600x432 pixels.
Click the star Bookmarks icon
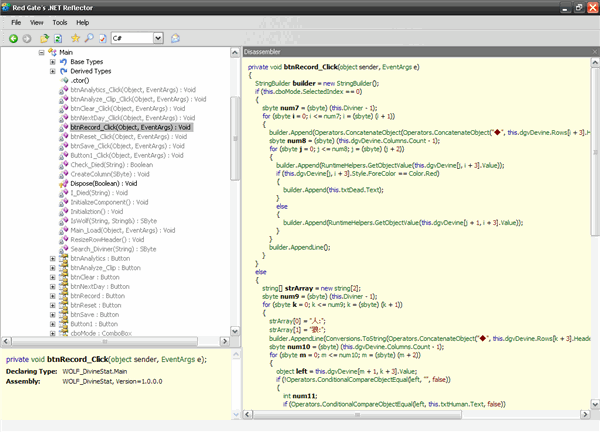75,38
